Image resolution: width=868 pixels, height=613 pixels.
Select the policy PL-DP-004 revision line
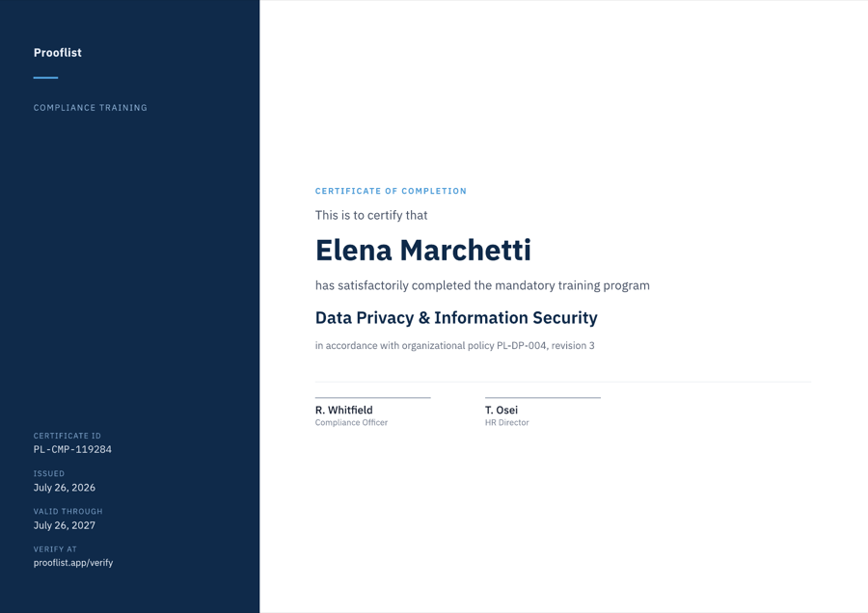coord(454,346)
